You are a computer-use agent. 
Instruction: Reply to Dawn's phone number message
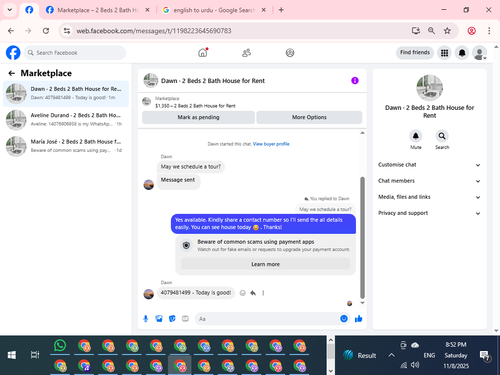click(x=253, y=293)
